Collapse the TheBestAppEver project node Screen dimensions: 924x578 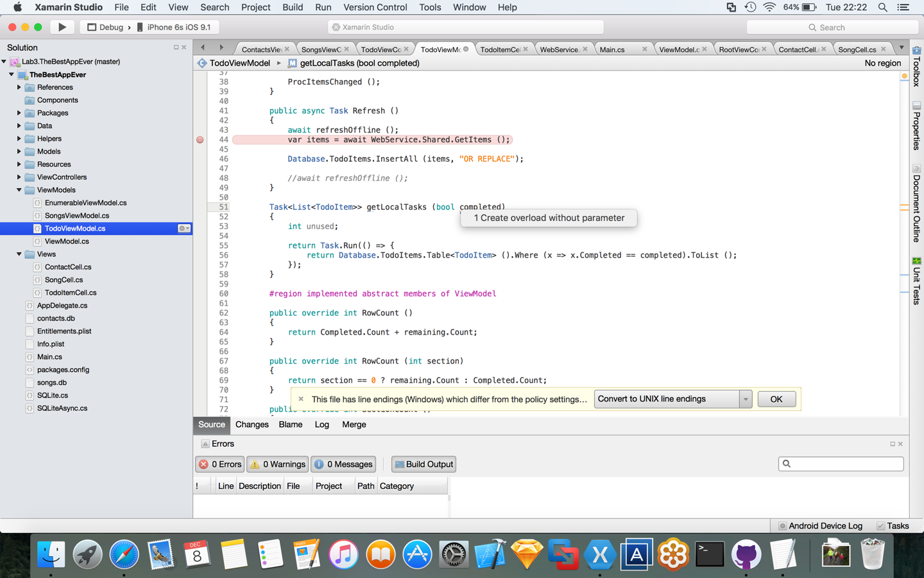12,74
